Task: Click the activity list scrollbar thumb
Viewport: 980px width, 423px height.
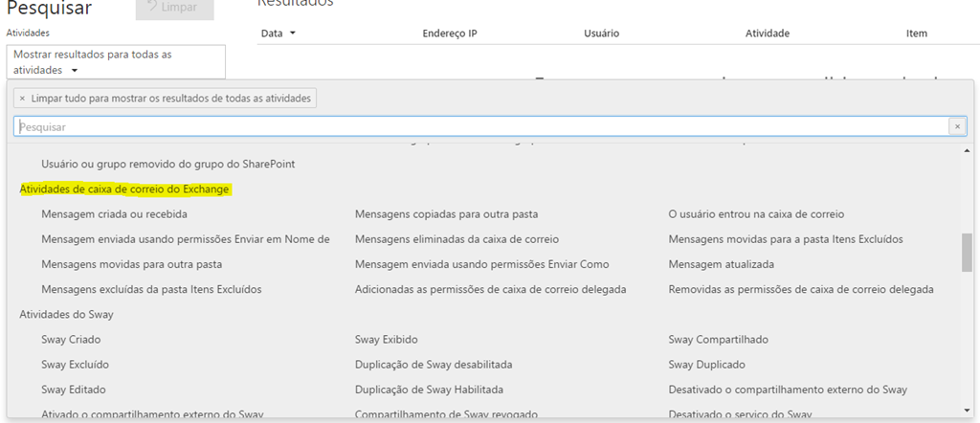Action: [967, 253]
